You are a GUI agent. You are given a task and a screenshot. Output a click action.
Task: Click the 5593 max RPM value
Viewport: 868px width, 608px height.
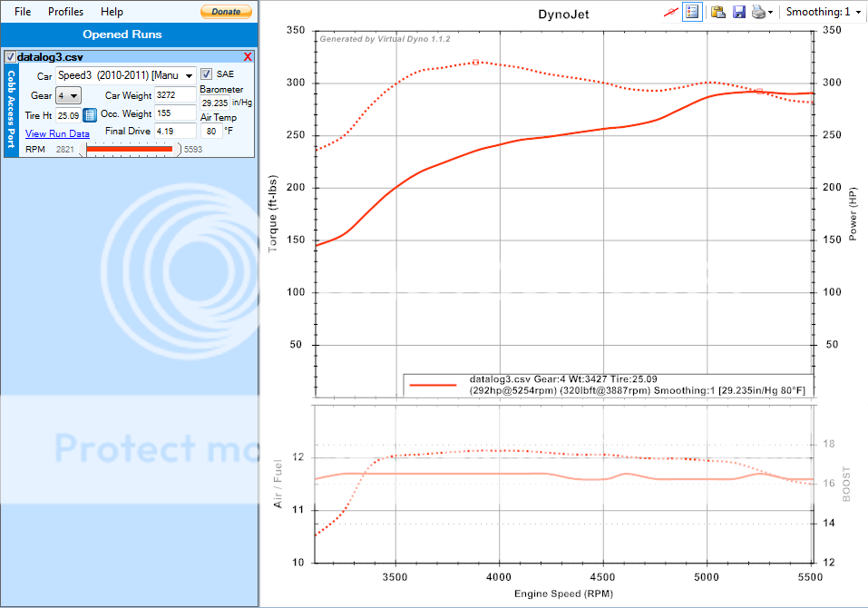pyautogui.click(x=193, y=150)
